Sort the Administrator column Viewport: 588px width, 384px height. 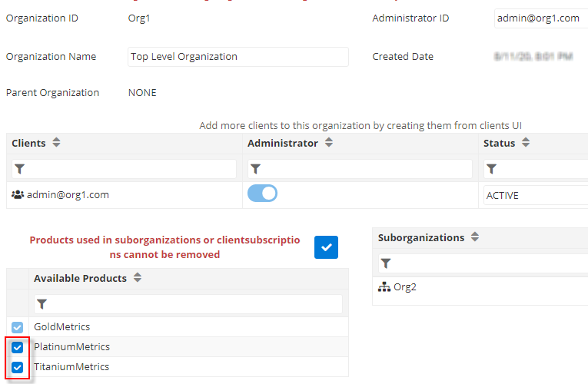[328, 144]
